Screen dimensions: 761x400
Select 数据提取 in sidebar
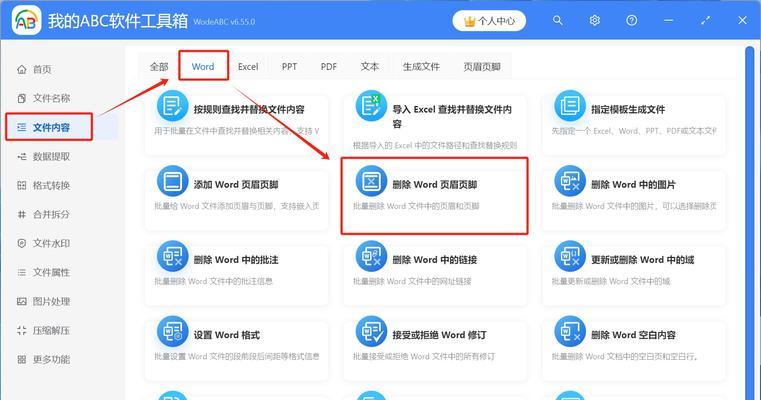coord(51,156)
